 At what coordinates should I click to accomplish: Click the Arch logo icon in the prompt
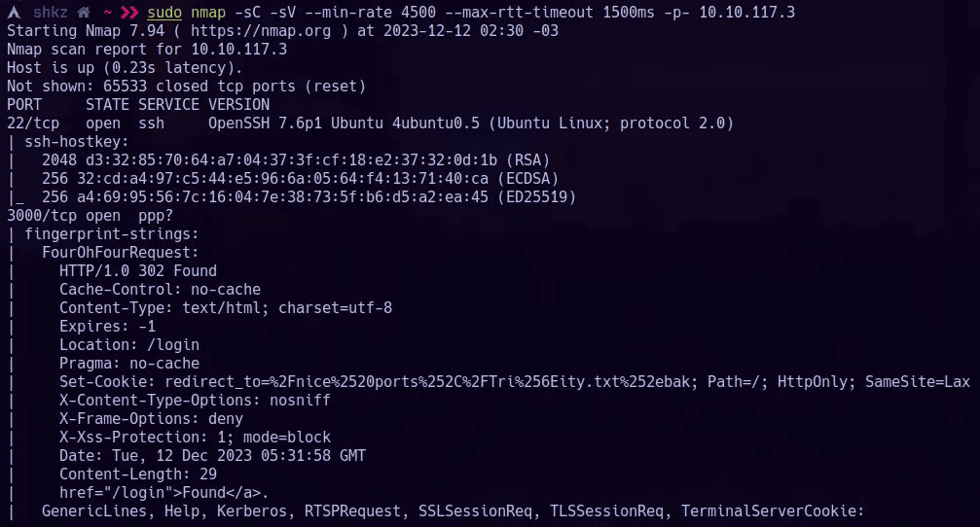[14, 12]
